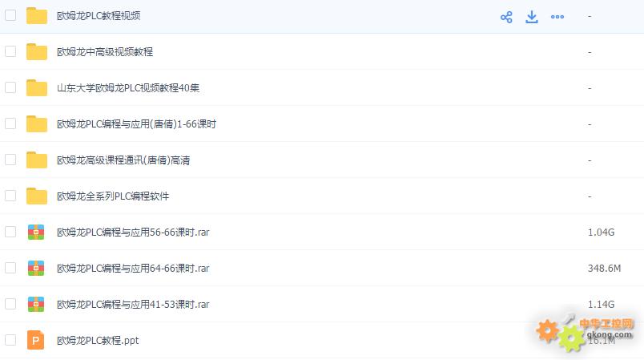Click folder icon of 欧姆龙高级课程通讯(唐倩)高清

coord(37,160)
